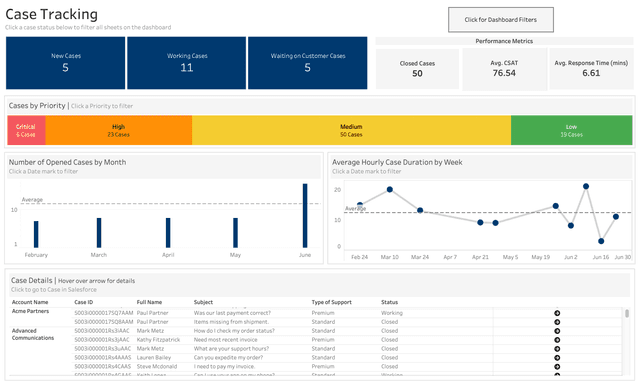This screenshot has height=386, width=640.
Task: Click the arrow icon on Lauren Bailey's case row
Action: click(x=557, y=358)
